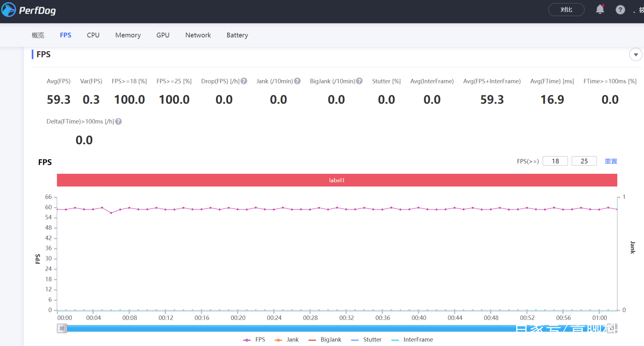Image resolution: width=644 pixels, height=346 pixels.
Task: Click the Avg(FTime) value 16.9
Action: coord(552,100)
